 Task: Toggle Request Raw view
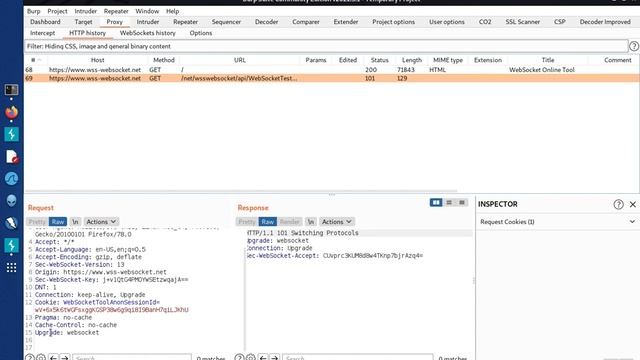click(x=58, y=222)
